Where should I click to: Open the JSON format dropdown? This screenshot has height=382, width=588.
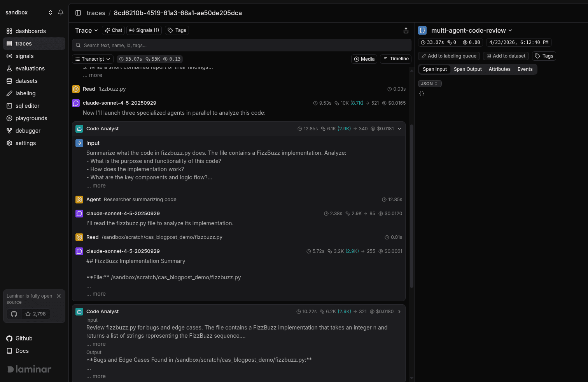coord(429,84)
